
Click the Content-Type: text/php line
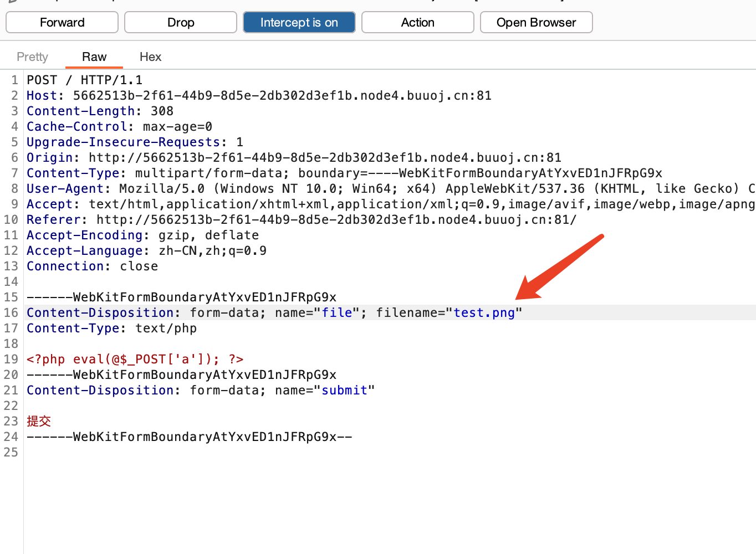tap(111, 328)
